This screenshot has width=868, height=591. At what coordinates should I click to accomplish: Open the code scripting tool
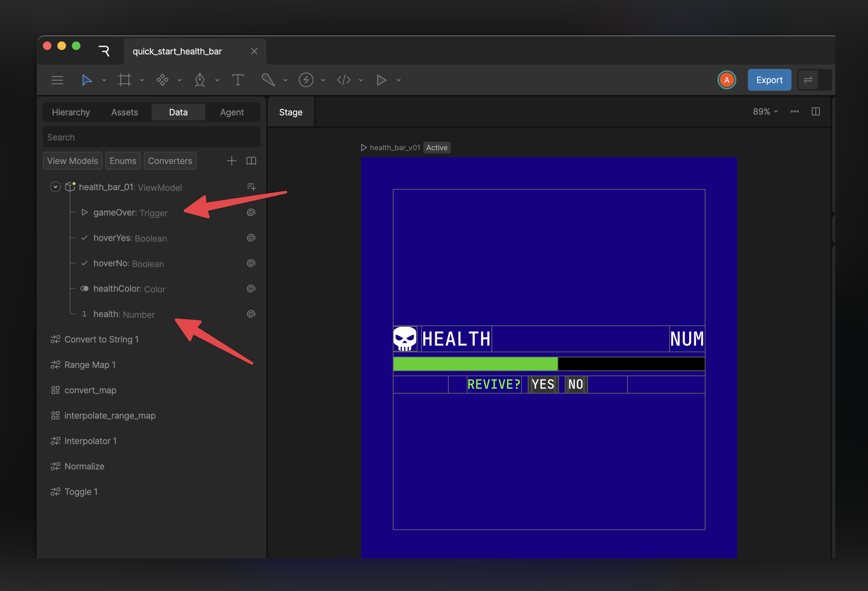344,80
